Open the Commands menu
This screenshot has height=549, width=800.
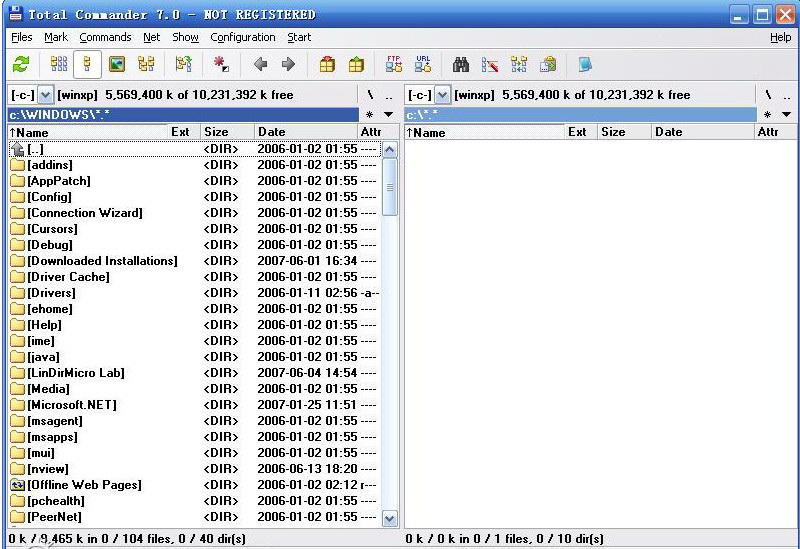[x=105, y=37]
